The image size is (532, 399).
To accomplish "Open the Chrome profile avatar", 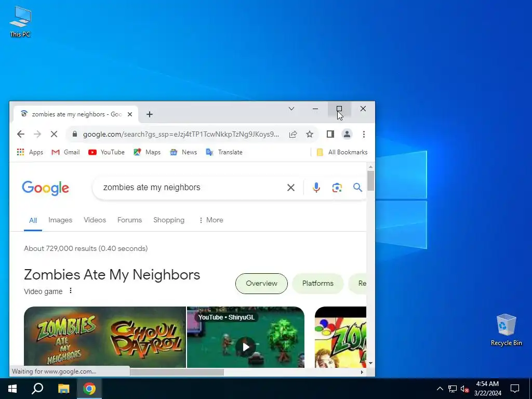I will coord(347,135).
